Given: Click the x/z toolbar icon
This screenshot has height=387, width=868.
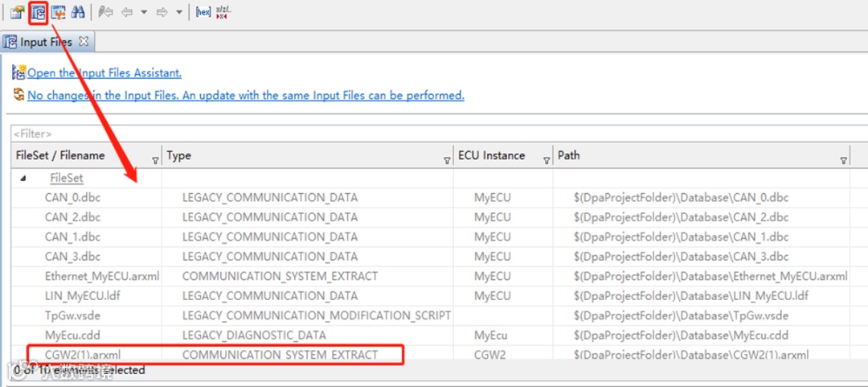Looking at the screenshot, I should pyautogui.click(x=222, y=12).
